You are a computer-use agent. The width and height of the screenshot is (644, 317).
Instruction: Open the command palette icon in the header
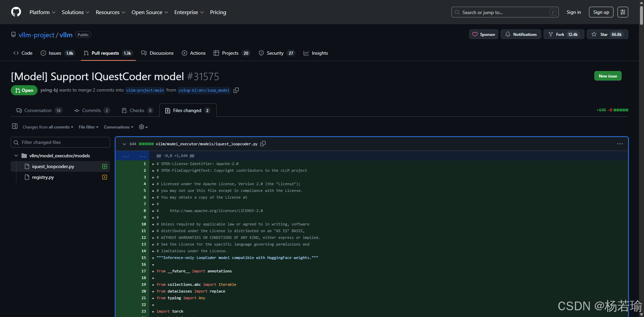pos(623,12)
